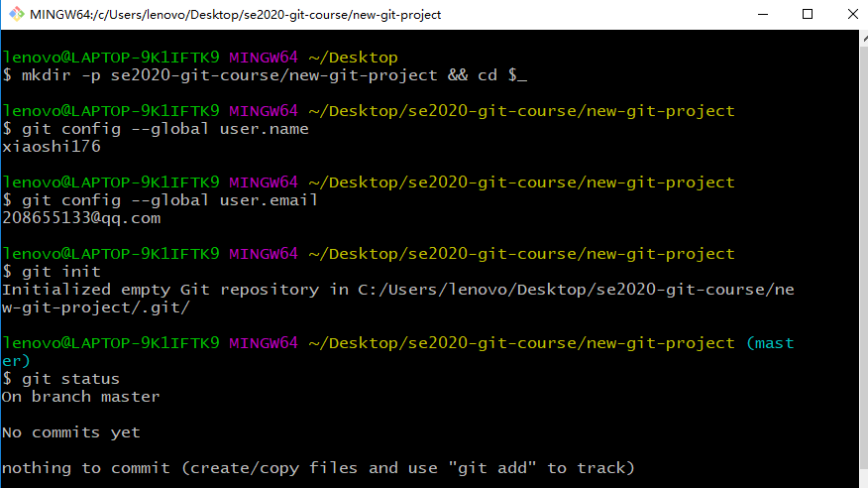Minimize the MINGW64 terminal window
The image size is (868, 488).
coord(763,15)
